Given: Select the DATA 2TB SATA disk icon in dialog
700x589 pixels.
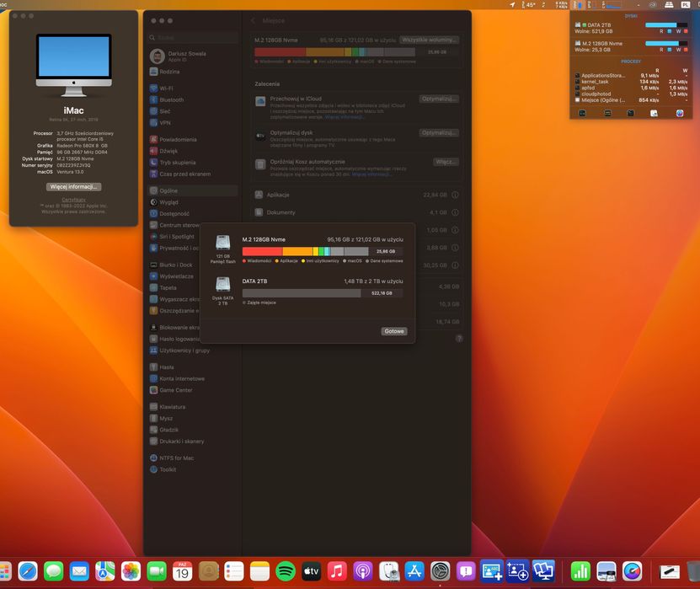Looking at the screenshot, I should (222, 285).
